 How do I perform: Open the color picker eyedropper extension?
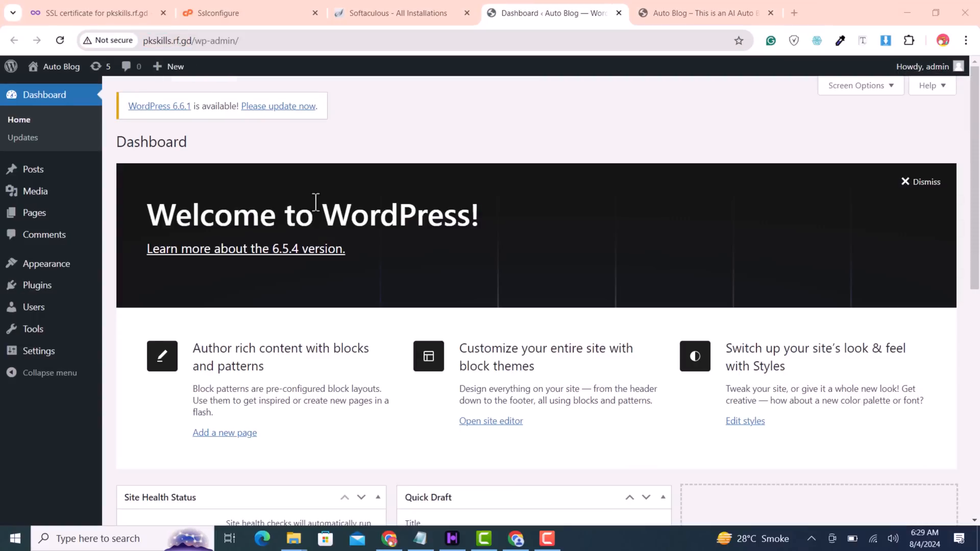tap(840, 40)
